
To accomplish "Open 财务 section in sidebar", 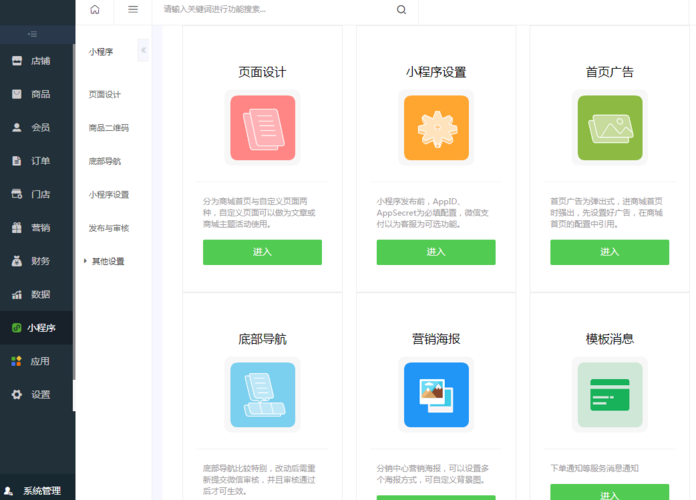I will [x=36, y=261].
